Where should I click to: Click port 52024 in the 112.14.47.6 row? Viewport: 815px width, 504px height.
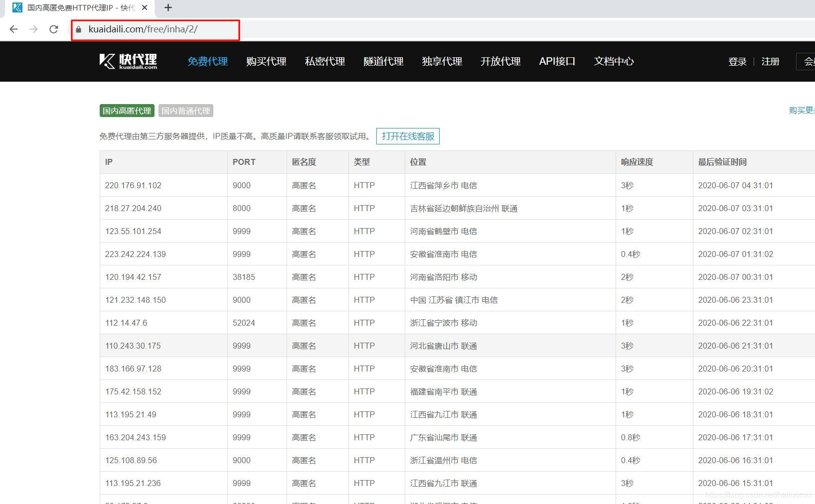(x=244, y=323)
